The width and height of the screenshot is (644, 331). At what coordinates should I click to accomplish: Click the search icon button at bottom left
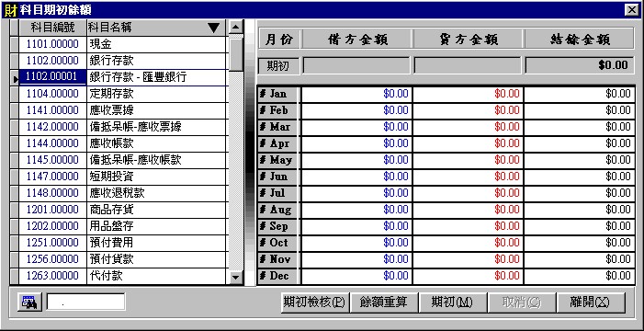29,302
